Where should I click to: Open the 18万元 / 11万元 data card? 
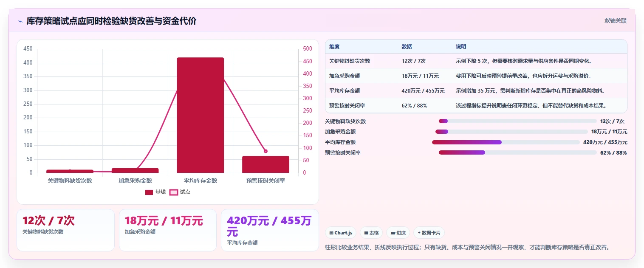tap(168, 230)
